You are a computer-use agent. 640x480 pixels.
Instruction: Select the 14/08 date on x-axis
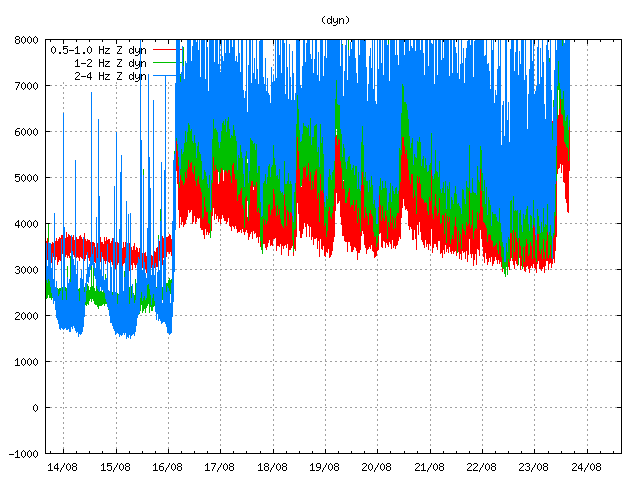click(63, 467)
